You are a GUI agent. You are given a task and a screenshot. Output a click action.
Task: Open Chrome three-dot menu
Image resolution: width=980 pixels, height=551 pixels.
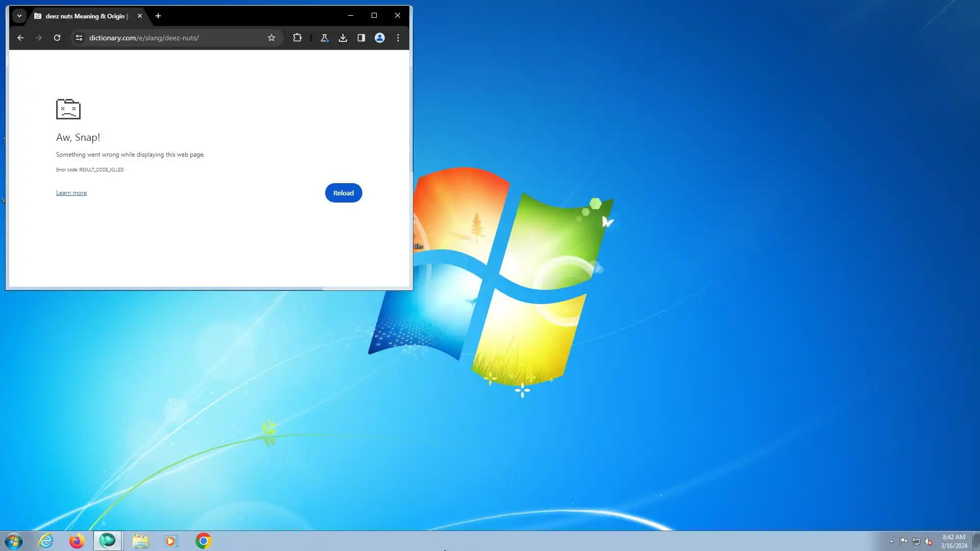tap(398, 38)
